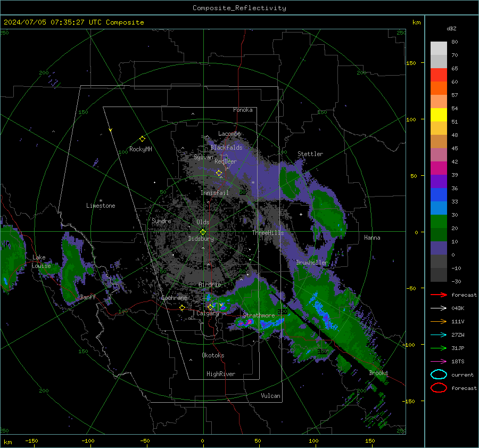Click the ThreeHills label
Viewport: 479px width, 448px height.
(x=268, y=233)
